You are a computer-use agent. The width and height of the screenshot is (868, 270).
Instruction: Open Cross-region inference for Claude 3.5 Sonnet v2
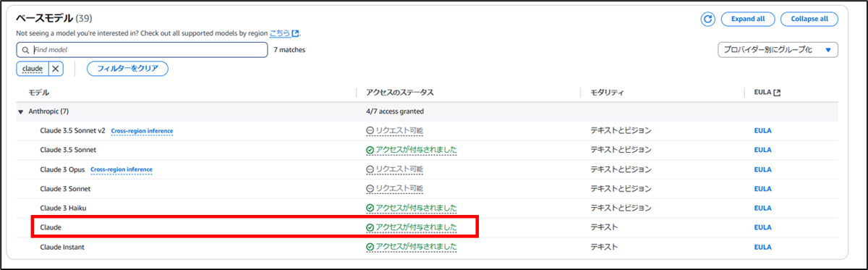pyautogui.click(x=142, y=131)
